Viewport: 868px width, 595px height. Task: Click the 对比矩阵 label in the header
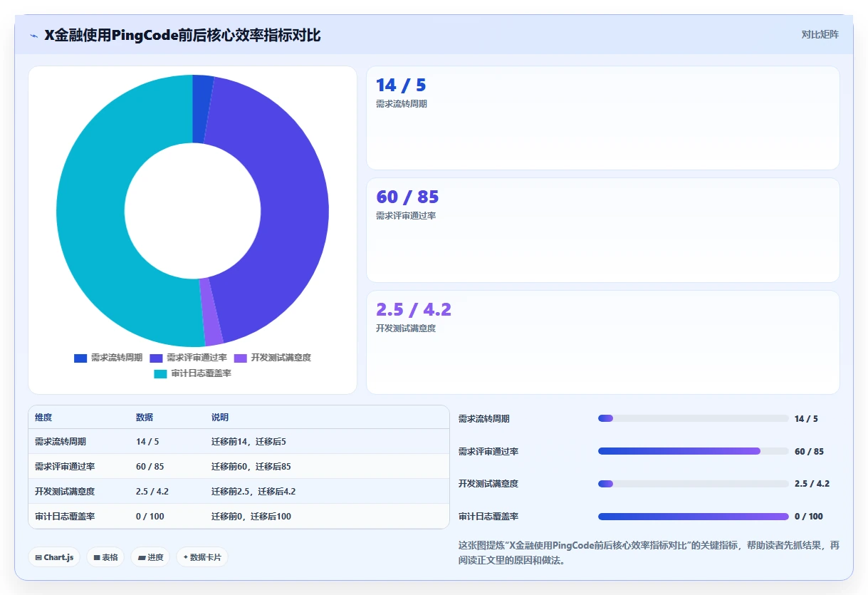[820, 34]
